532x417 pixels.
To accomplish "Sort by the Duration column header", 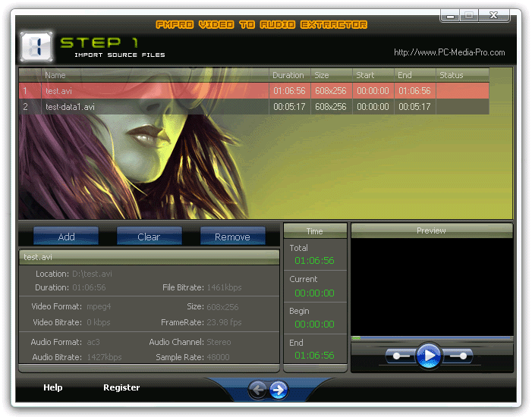I will [x=290, y=75].
